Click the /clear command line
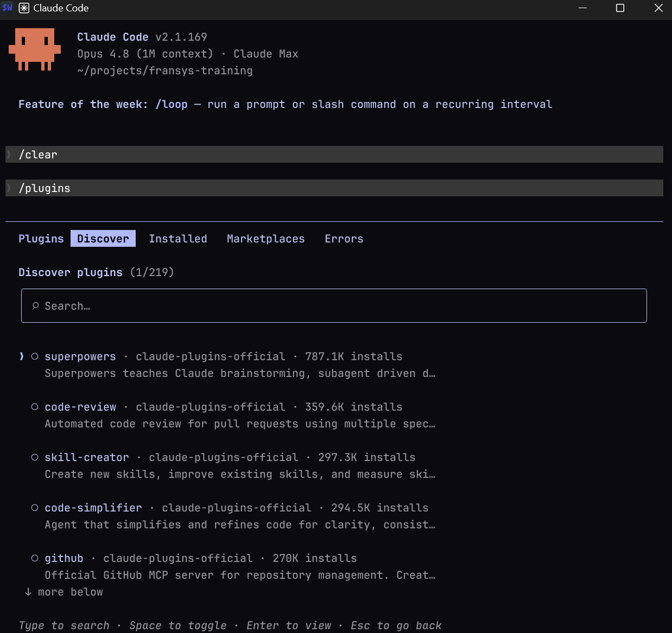The height and width of the screenshot is (633, 672). (334, 155)
